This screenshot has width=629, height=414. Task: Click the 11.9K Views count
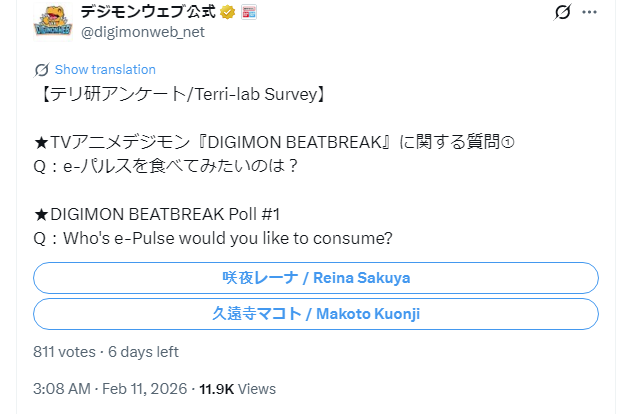point(237,388)
